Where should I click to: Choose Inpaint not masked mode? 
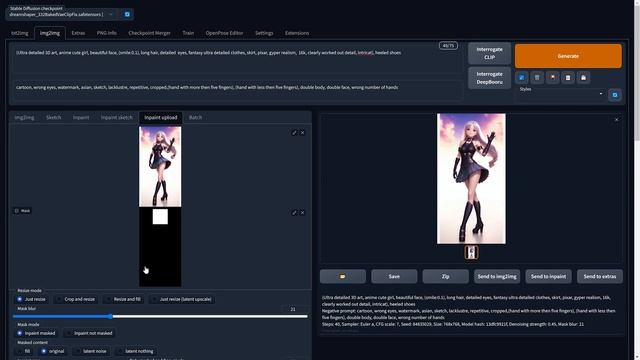pyautogui.click(x=89, y=333)
